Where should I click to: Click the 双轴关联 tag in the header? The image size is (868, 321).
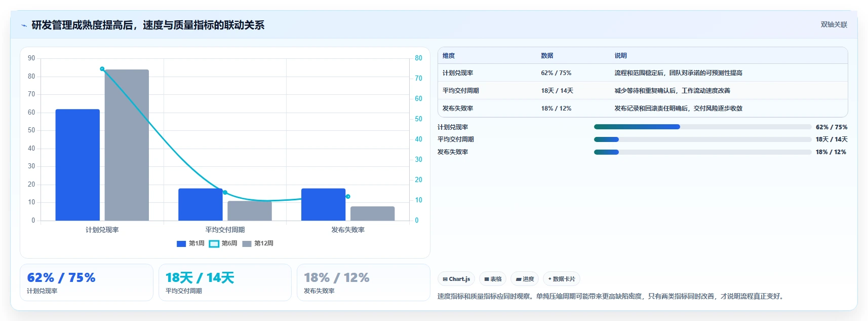pos(834,24)
